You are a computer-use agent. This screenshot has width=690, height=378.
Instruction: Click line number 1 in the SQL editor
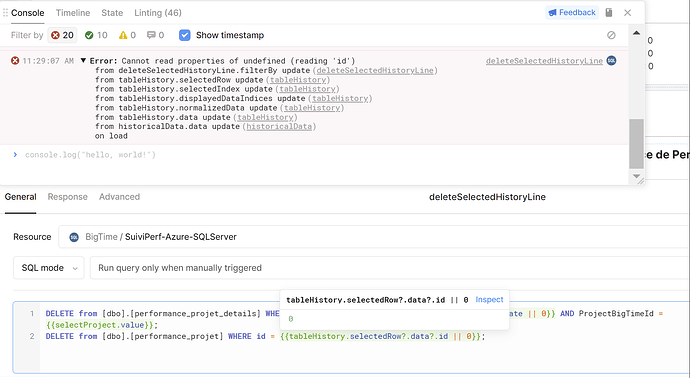(x=32, y=314)
